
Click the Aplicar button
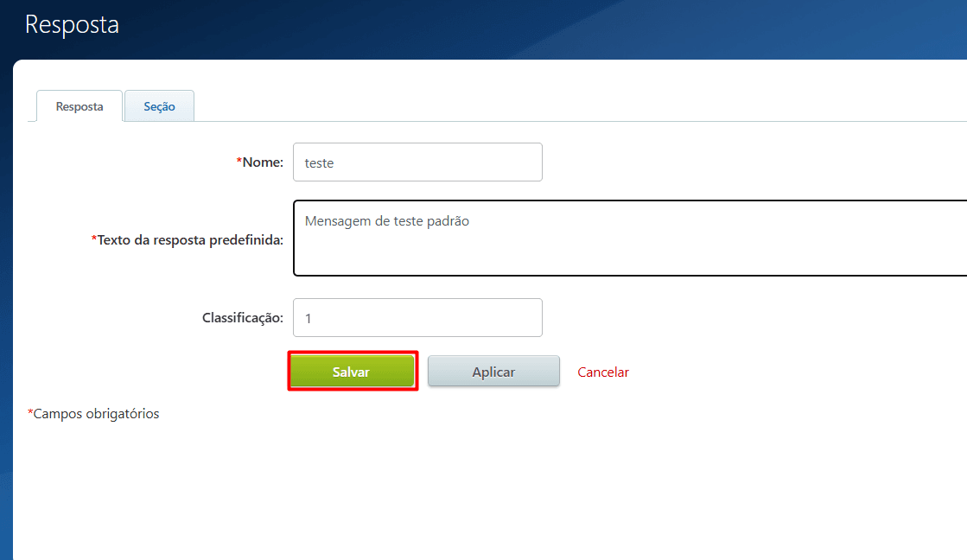click(493, 372)
